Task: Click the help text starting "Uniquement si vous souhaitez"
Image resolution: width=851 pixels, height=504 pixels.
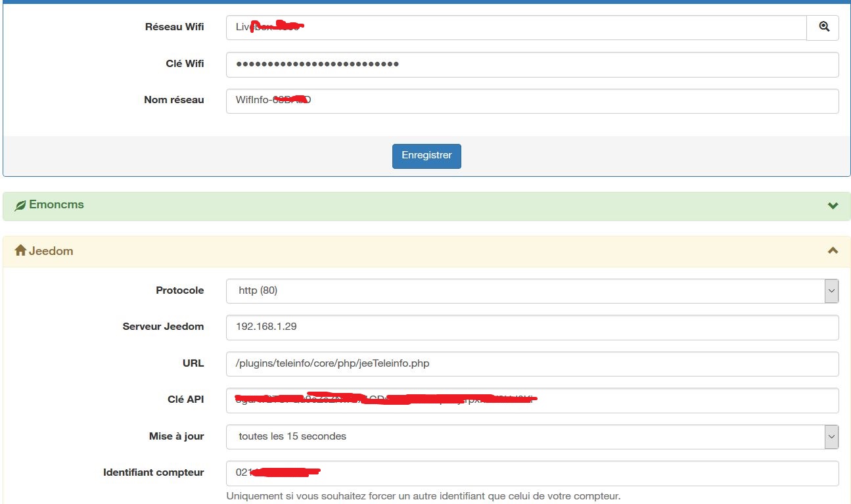Action: click(x=423, y=496)
